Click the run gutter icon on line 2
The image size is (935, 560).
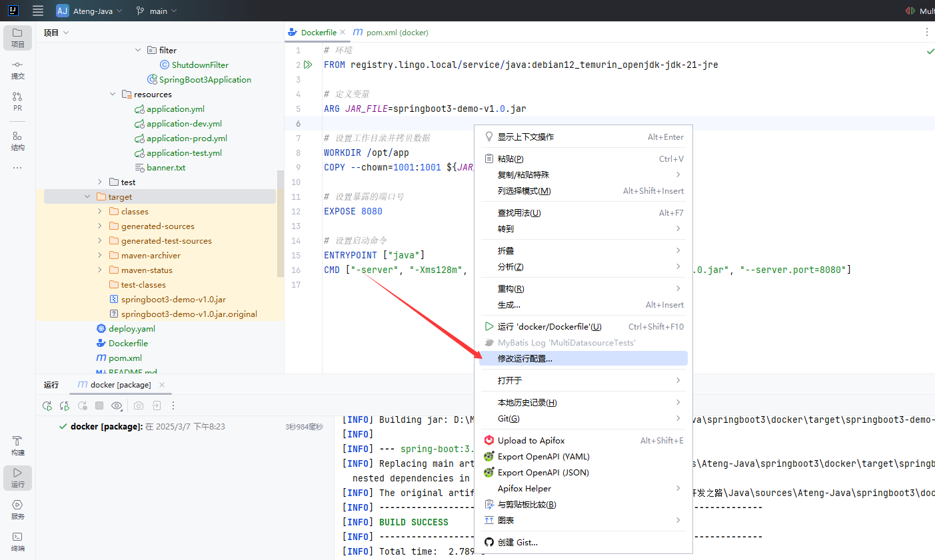coord(308,65)
